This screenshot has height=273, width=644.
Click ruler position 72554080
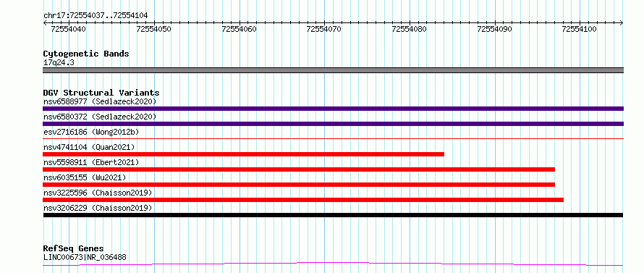click(x=410, y=29)
